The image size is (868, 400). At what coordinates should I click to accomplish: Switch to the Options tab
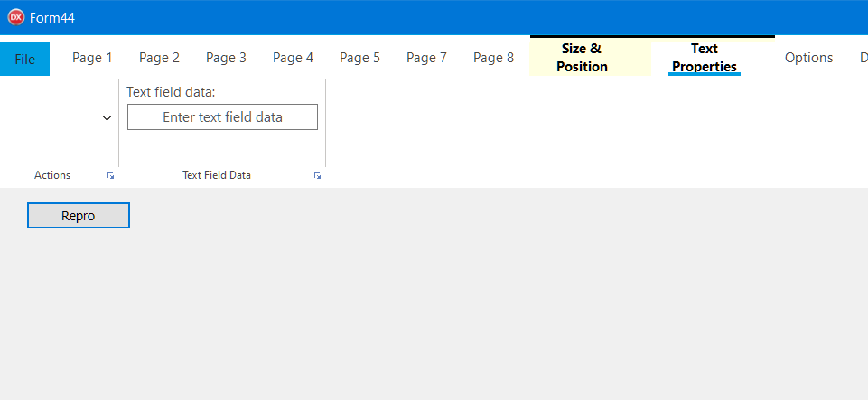[x=808, y=58]
